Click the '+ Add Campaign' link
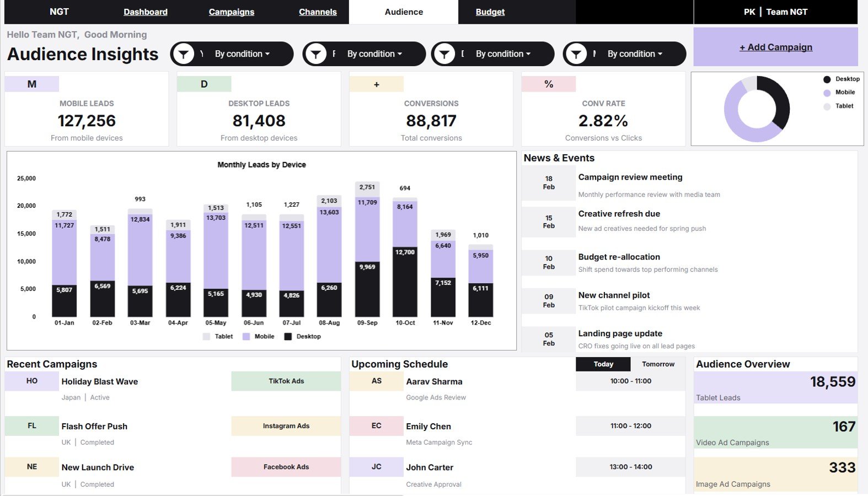 [776, 47]
